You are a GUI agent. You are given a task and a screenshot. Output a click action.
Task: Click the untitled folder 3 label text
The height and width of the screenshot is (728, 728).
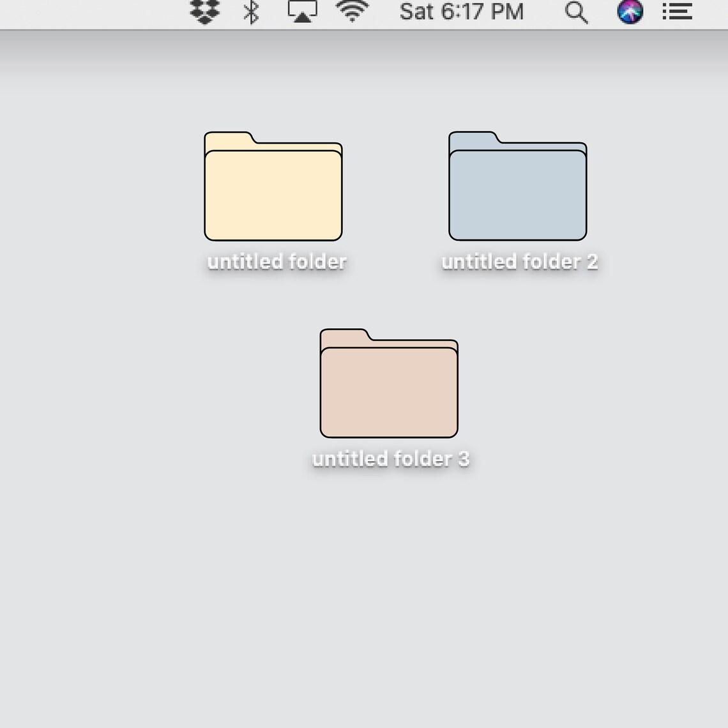pyautogui.click(x=390, y=458)
